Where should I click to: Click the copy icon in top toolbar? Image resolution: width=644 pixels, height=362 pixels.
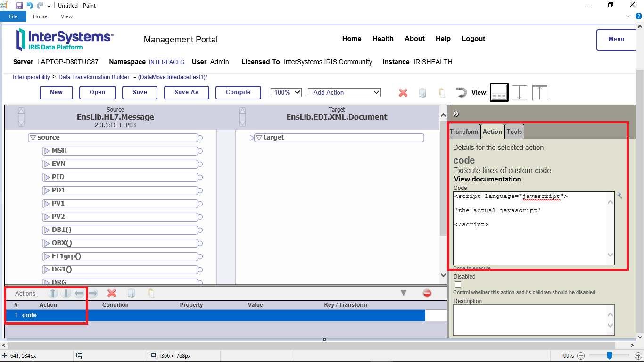423,92
